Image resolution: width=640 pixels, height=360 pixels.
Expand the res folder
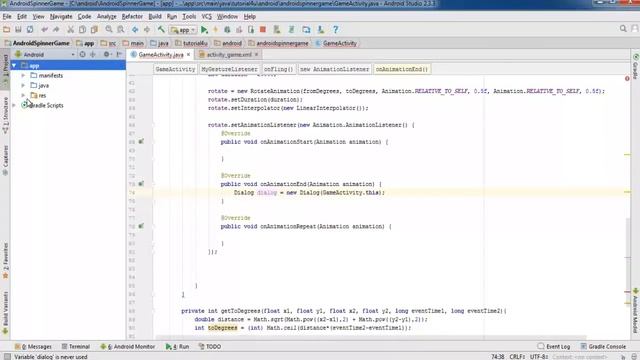point(23,95)
